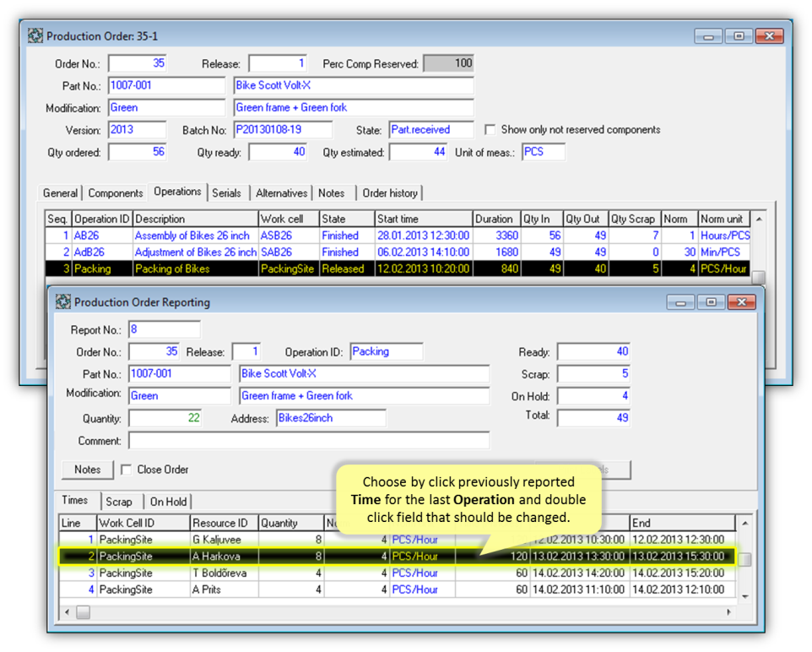Click right arrow of times horizontal scrollbar
The image size is (812, 652).
point(728,612)
